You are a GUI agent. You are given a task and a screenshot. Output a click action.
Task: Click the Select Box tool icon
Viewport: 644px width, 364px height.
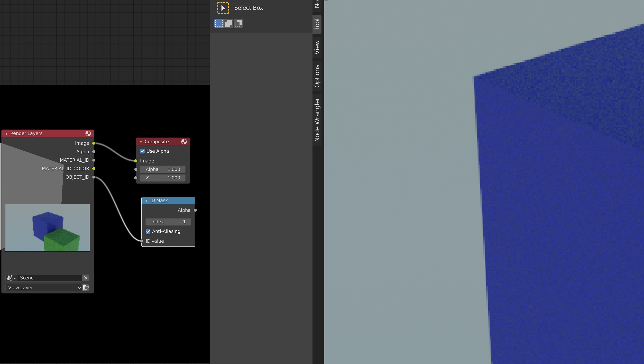coord(223,8)
